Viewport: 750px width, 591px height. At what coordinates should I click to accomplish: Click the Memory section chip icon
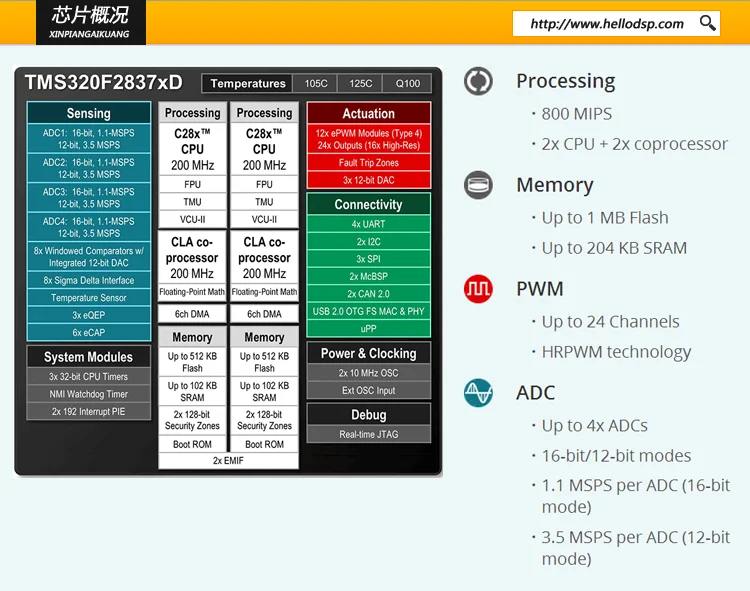click(x=478, y=185)
